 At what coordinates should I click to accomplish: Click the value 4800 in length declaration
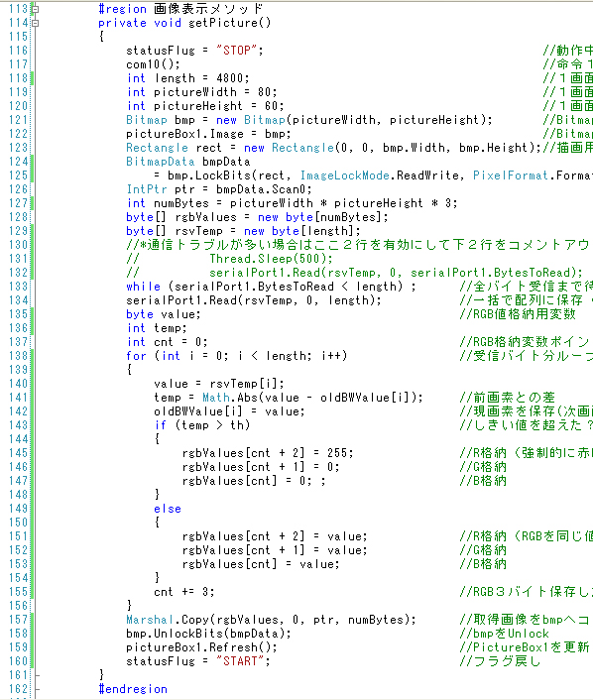[x=230, y=78]
